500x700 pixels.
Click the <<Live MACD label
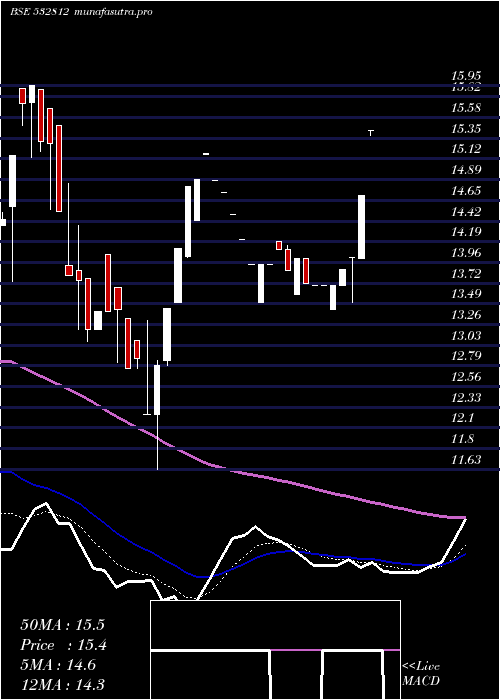[x=421, y=674]
